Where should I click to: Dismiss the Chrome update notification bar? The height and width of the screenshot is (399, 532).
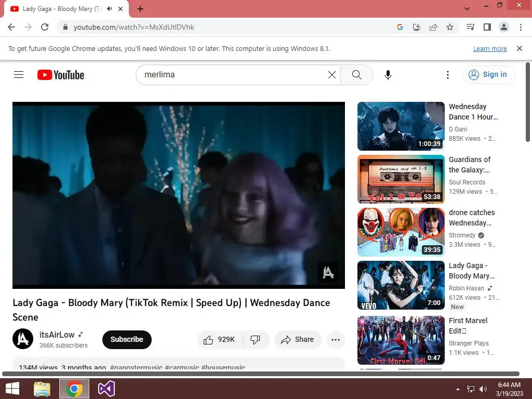coord(520,48)
